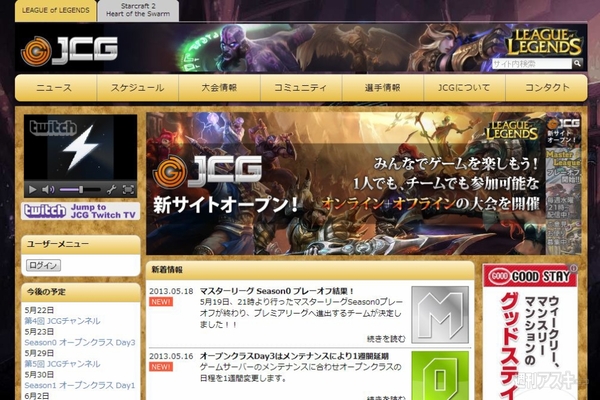Image resolution: width=600 pixels, height=400 pixels.
Task: Click the ad info icon on GOOD STAY
Action: click(x=573, y=268)
